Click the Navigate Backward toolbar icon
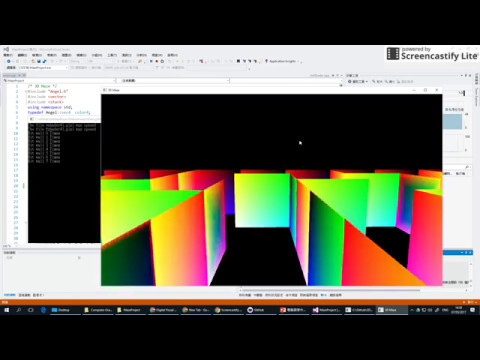This screenshot has width=480, height=360. point(9,61)
